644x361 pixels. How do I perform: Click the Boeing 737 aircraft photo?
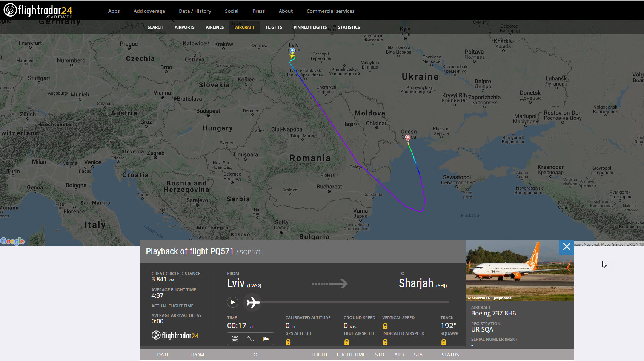click(519, 270)
